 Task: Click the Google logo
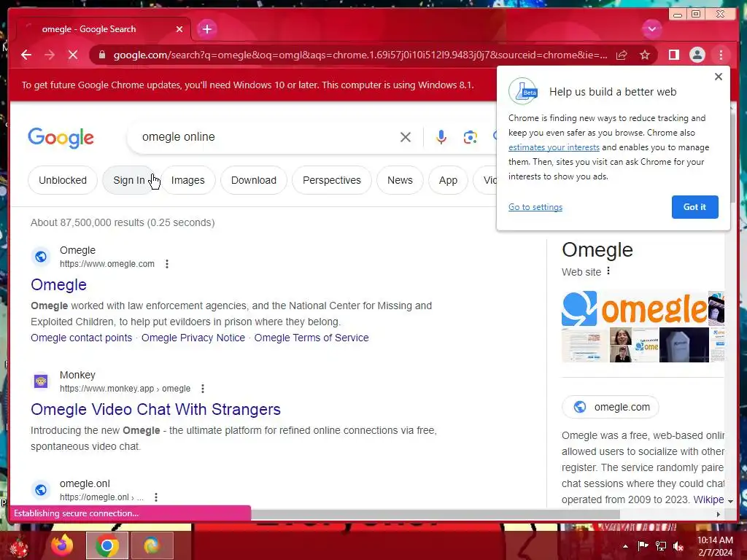[61, 138]
